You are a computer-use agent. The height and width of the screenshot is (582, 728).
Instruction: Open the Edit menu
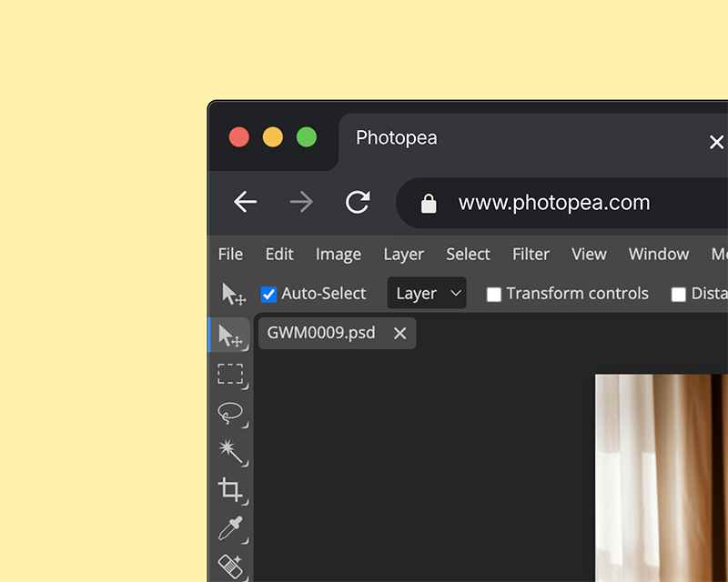279,254
